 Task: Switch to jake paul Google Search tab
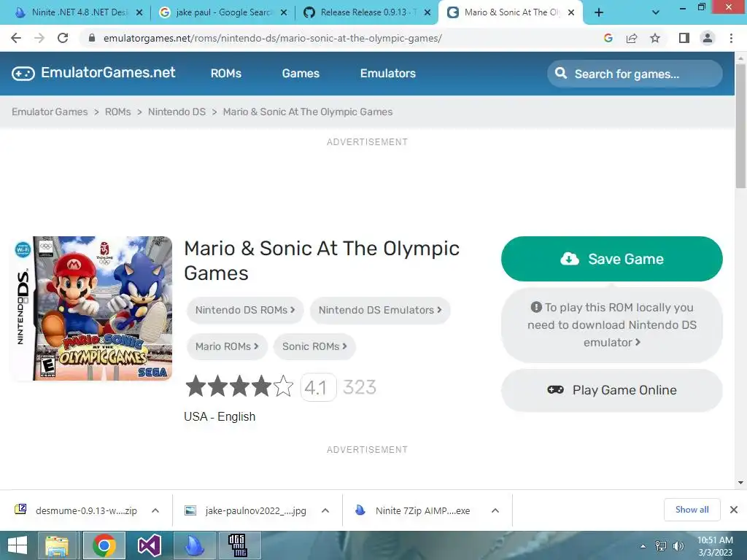[x=222, y=12]
